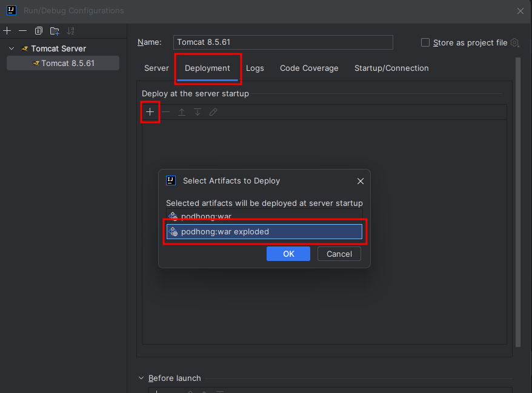Go to the Startup/Connection tab

coord(391,68)
